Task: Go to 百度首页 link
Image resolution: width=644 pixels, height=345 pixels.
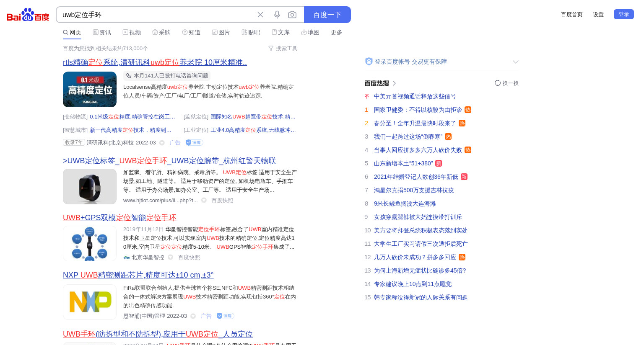Action: pos(572,14)
